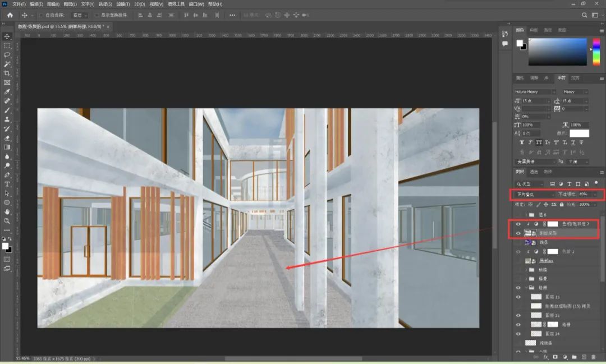Open the layer opacity dropdown arrow
Screen dimensions: 606x364
[595, 195]
